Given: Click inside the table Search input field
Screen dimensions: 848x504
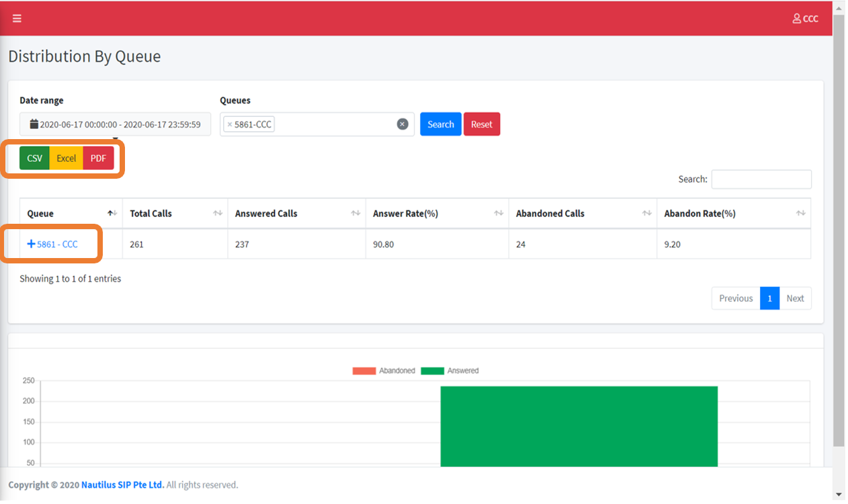Looking at the screenshot, I should point(761,179).
